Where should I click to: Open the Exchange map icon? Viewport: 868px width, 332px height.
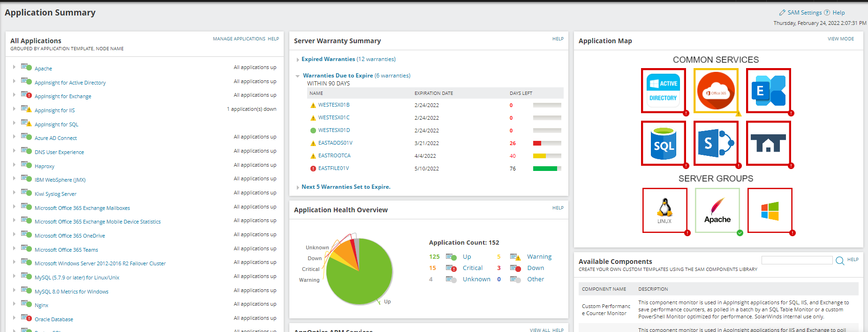pyautogui.click(x=768, y=91)
